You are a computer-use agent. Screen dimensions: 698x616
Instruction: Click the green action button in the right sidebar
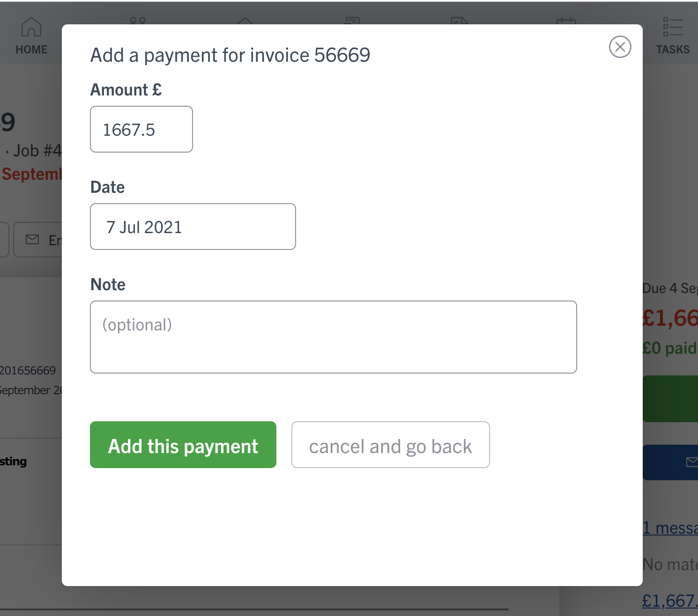click(x=675, y=398)
